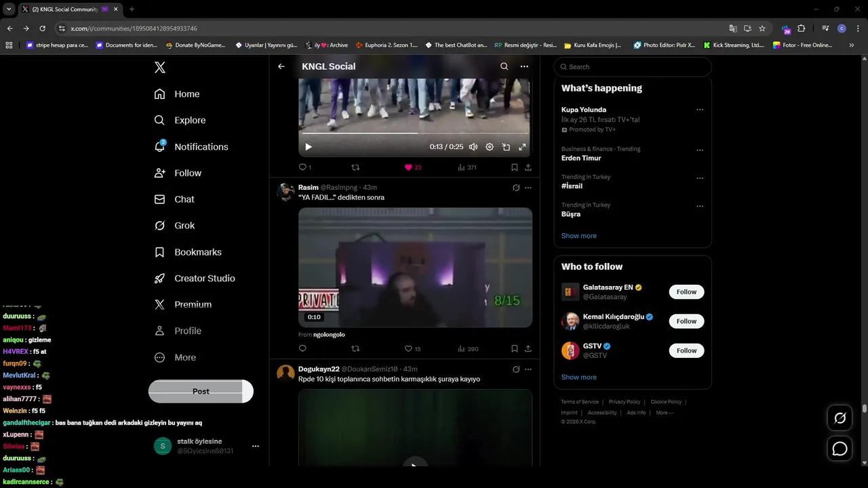Share the post with 371 views
Screen dimensions: 868x488
point(528,167)
